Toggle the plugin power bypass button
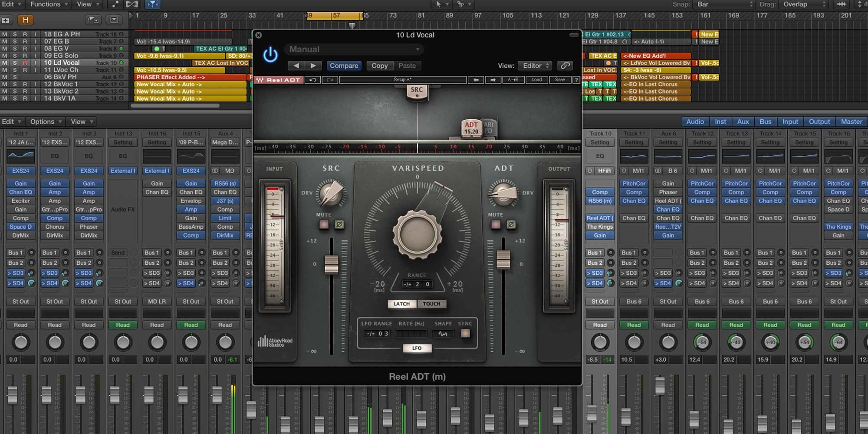 coord(270,55)
